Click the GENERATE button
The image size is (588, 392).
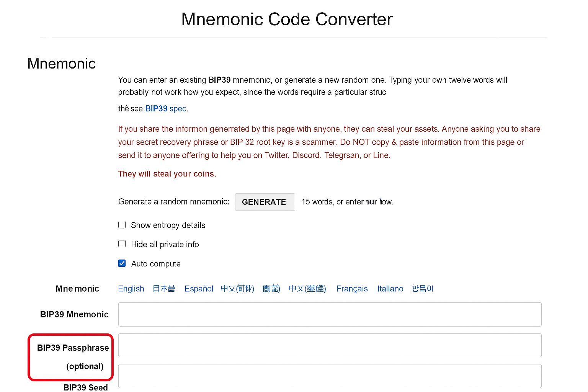pyautogui.click(x=265, y=202)
